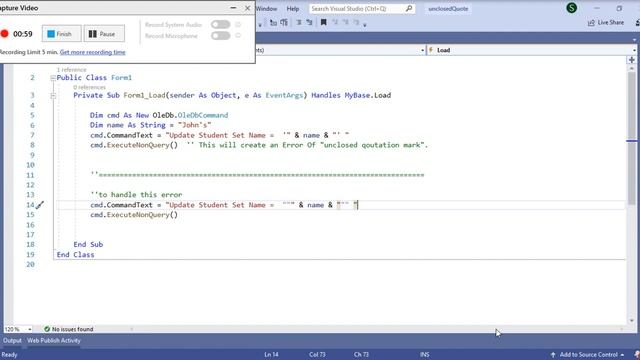This screenshot has height=360, width=640.
Task: Click the horizontal scrollbar right arrow
Action: coord(622,329)
